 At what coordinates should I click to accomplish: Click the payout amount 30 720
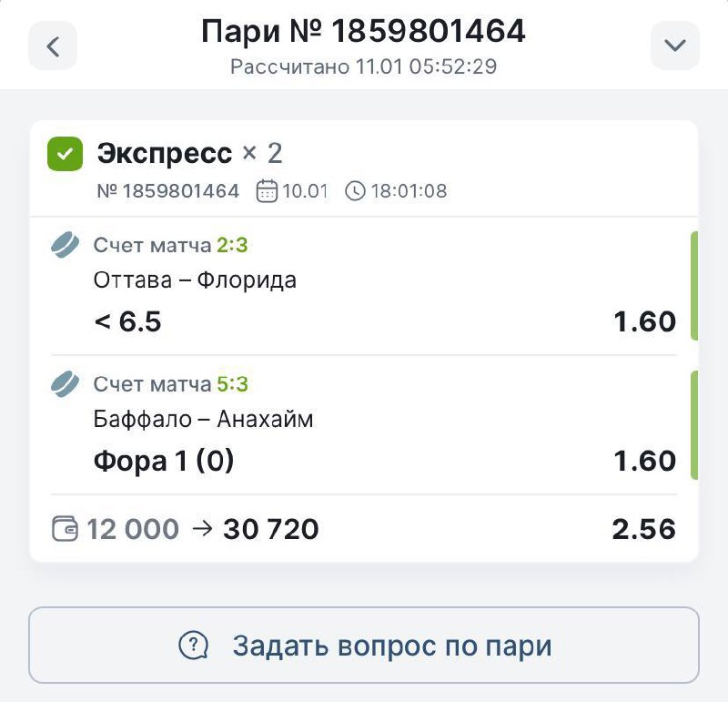270,529
